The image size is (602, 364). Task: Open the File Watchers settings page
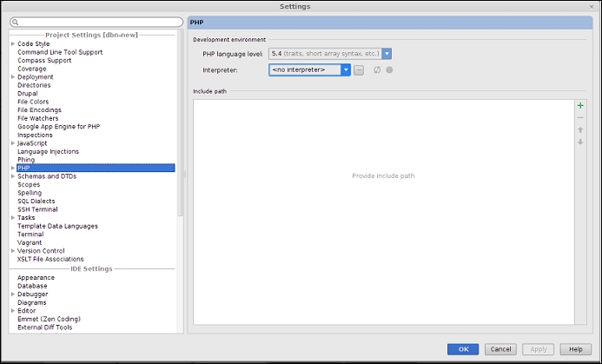[38, 118]
